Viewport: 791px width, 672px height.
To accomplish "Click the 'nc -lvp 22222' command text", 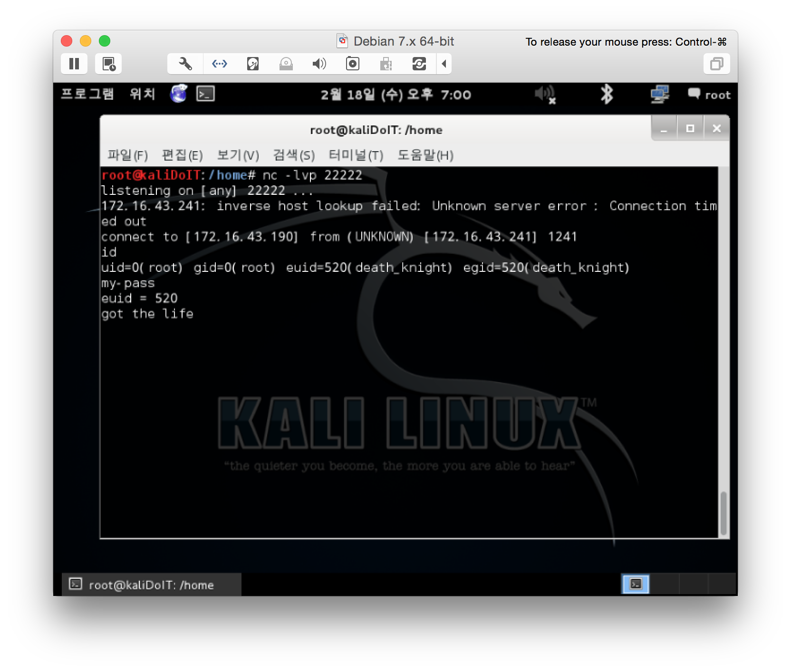I will (x=312, y=175).
